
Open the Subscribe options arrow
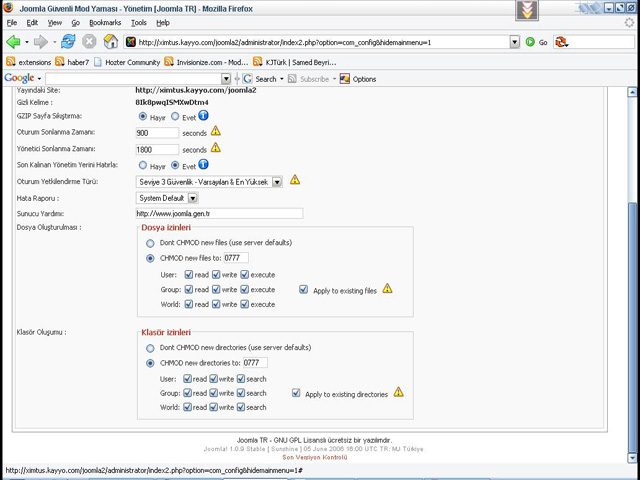click(x=334, y=79)
